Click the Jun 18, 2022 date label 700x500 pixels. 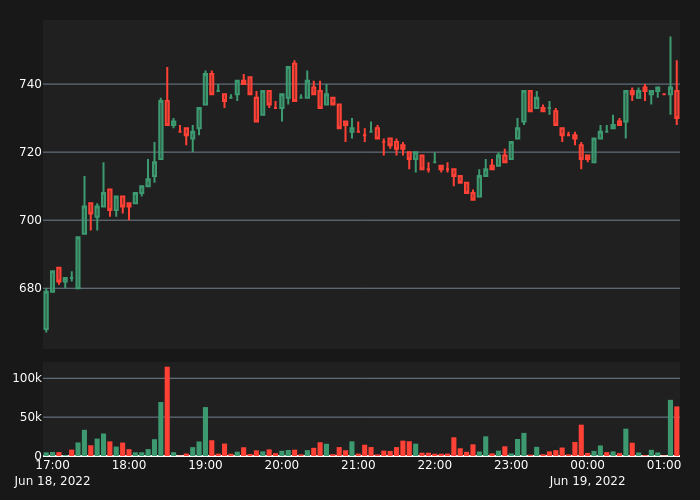(52, 481)
